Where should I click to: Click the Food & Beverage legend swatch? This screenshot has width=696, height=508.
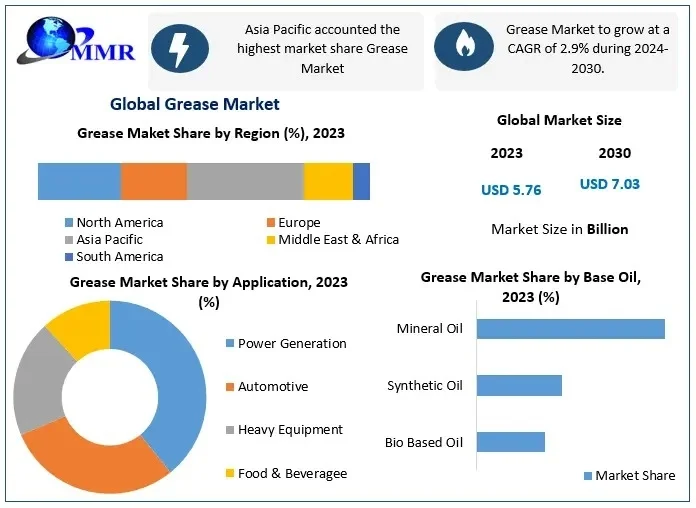229,473
